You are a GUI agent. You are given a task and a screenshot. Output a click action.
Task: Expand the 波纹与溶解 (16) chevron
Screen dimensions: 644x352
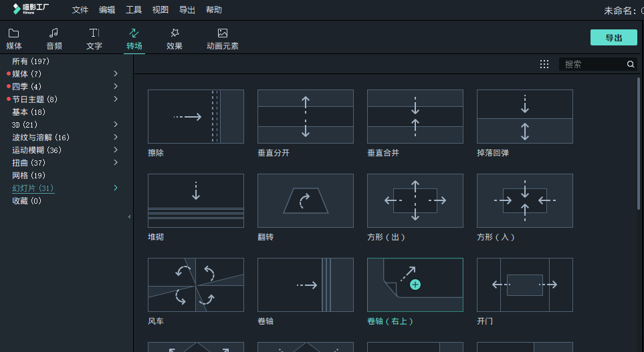[116, 137]
